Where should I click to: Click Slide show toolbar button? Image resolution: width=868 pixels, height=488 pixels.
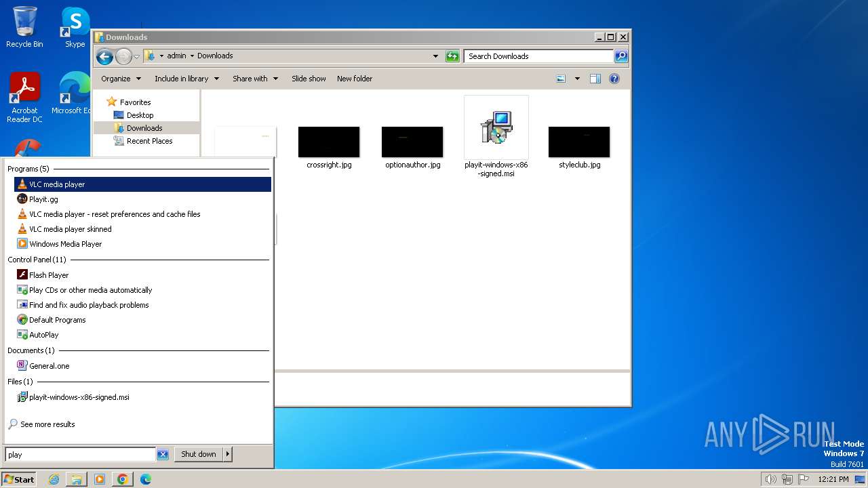(309, 79)
